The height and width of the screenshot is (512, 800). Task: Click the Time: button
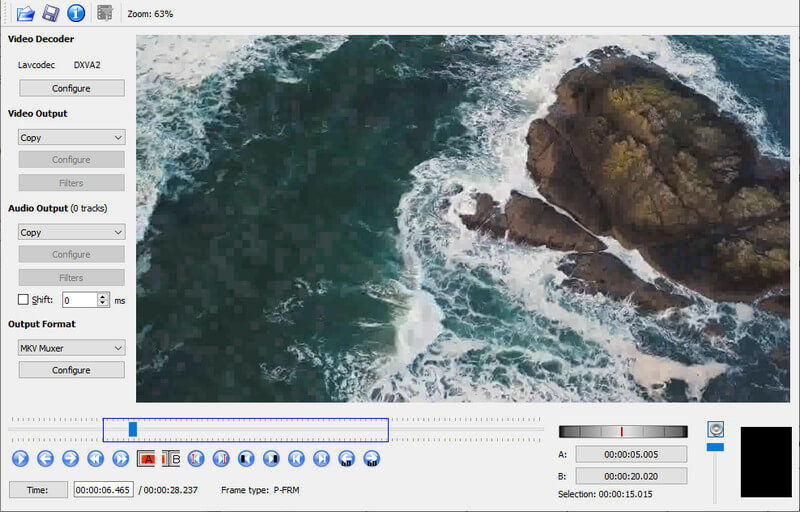(38, 490)
